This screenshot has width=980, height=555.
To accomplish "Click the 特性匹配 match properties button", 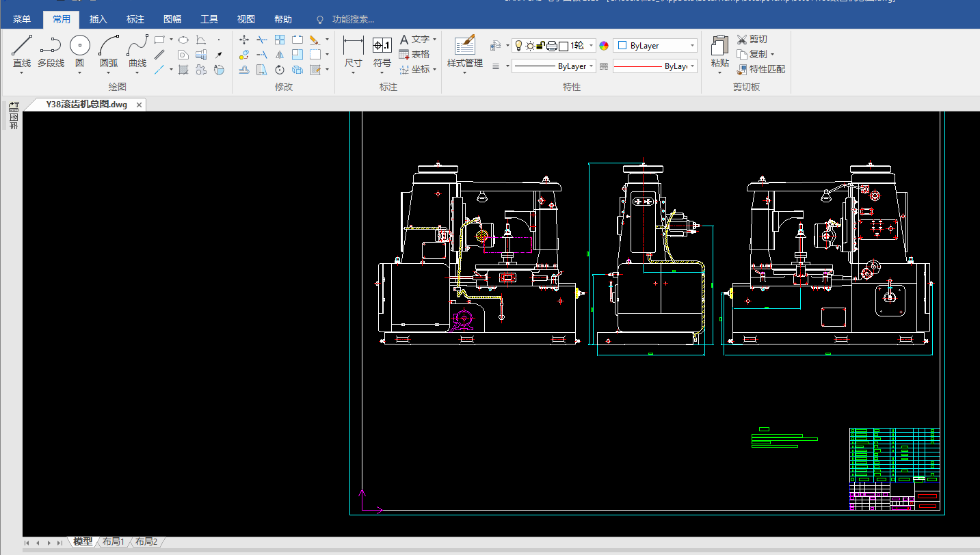I will (x=760, y=69).
